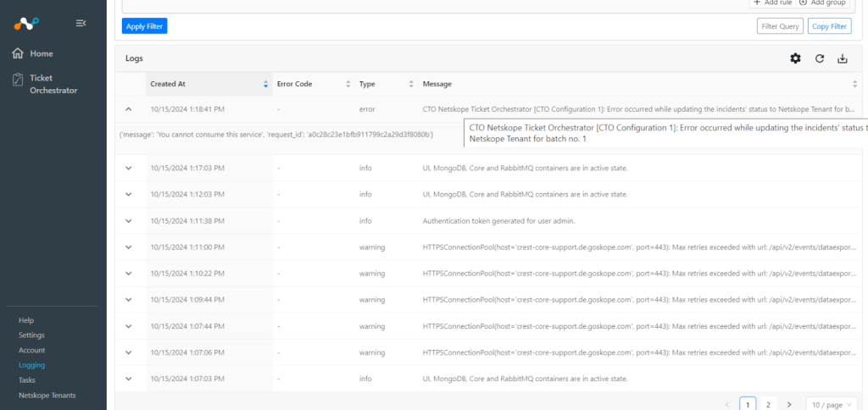Viewport: 868px width, 410px height.
Task: Open Tasks in the sidebar
Action: tap(26, 380)
